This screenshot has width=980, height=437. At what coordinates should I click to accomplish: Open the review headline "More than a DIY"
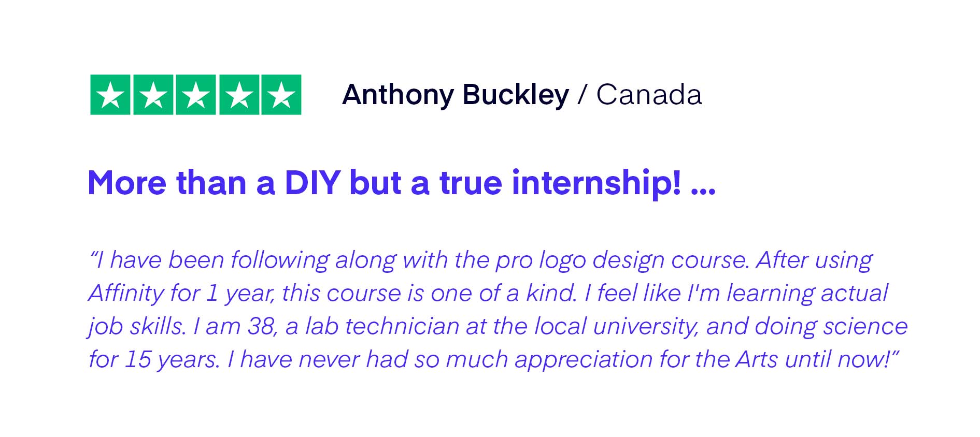(214, 183)
